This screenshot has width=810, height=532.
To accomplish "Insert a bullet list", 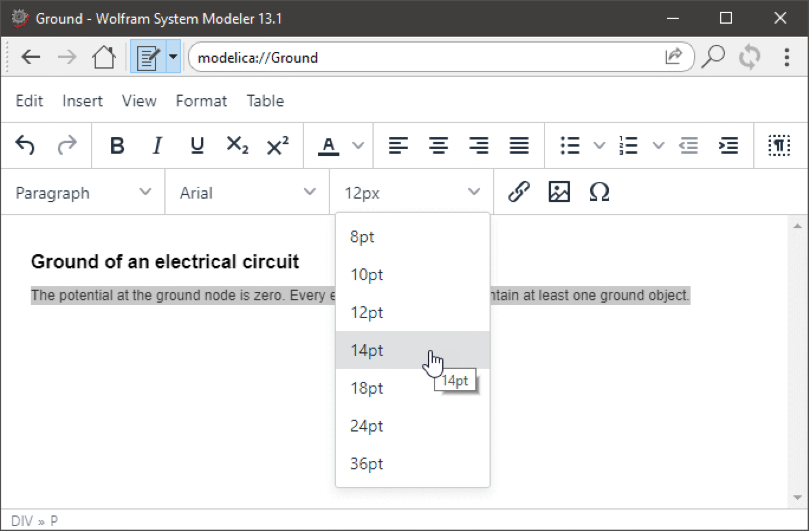I will [x=570, y=145].
